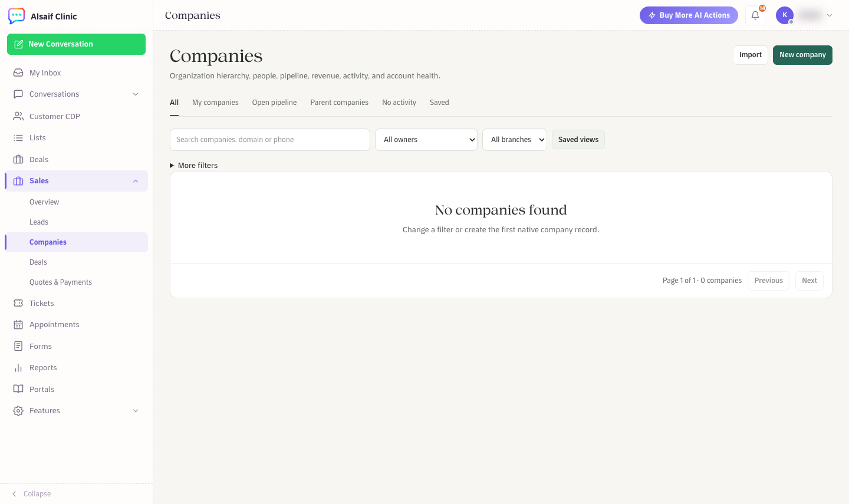This screenshot has width=849, height=504.
Task: Click the Appointments calendar icon
Action: 18,325
